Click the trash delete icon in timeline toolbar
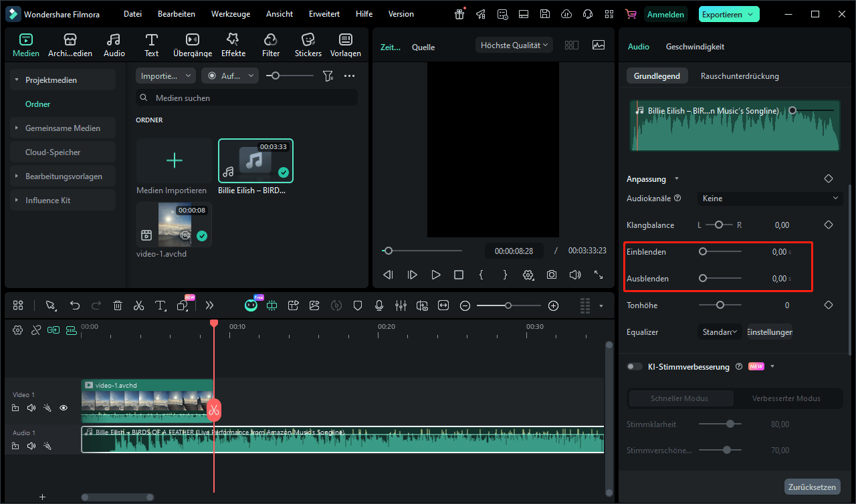 [118, 305]
